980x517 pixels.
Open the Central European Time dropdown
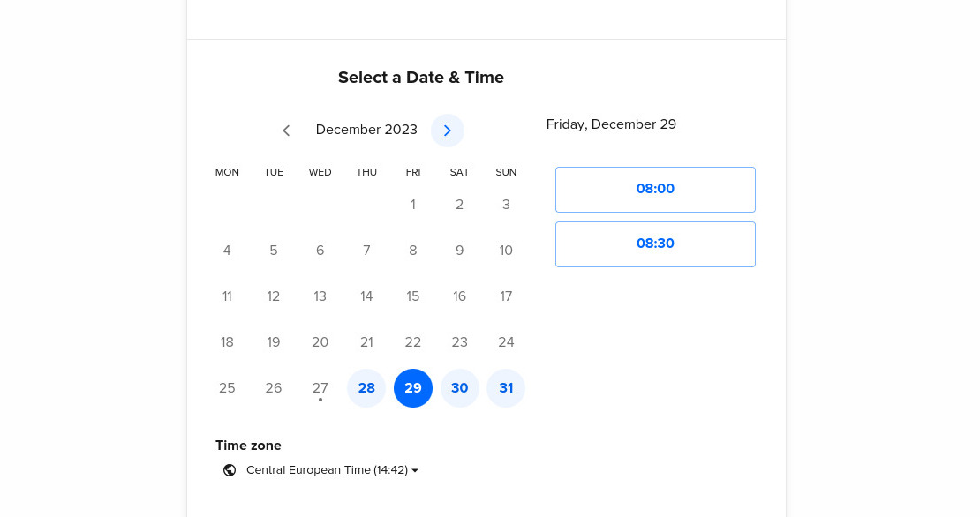point(331,470)
